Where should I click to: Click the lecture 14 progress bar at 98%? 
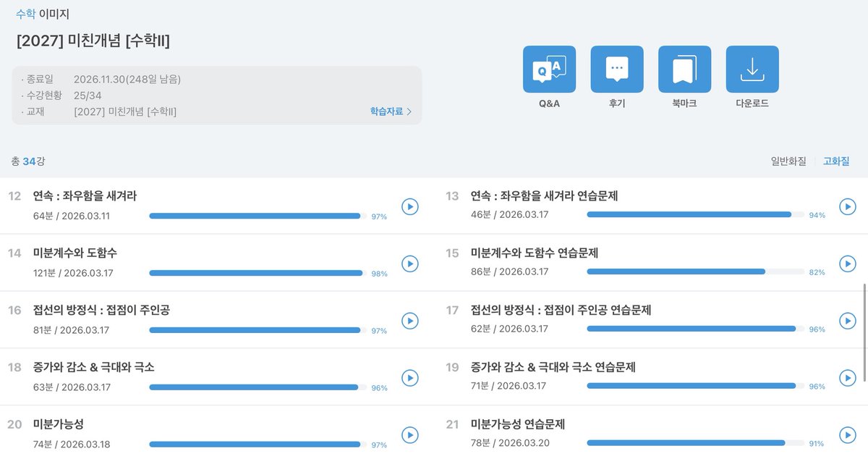click(258, 272)
